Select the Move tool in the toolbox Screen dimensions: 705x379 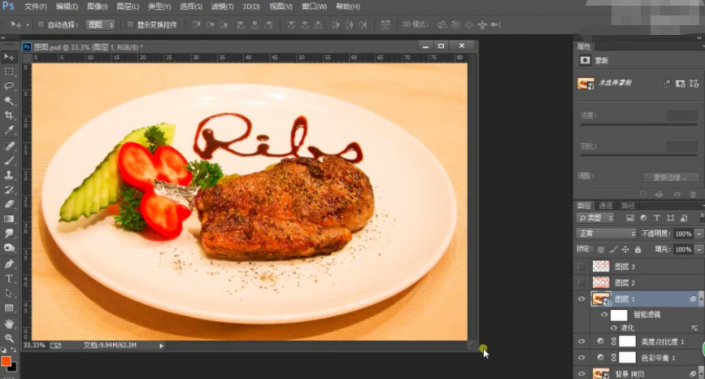(x=9, y=57)
